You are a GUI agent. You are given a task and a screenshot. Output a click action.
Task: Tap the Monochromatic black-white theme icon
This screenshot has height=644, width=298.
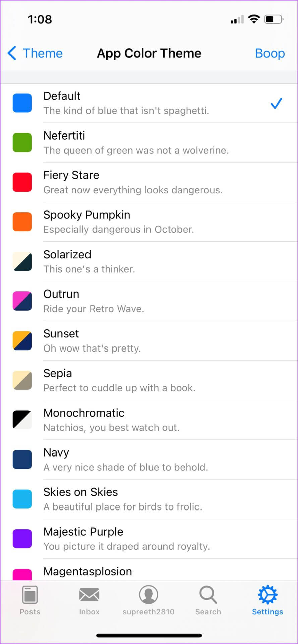pos(22,420)
